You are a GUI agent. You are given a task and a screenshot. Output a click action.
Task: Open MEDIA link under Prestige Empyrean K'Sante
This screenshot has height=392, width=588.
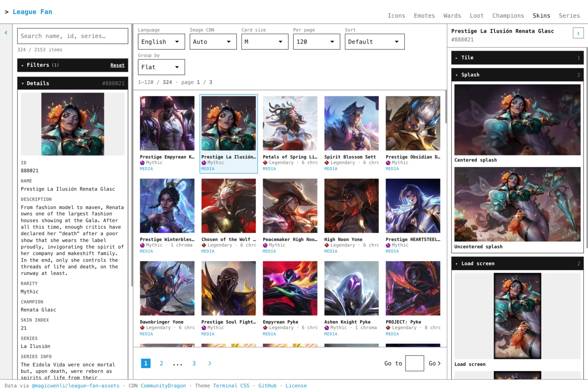tap(146, 169)
